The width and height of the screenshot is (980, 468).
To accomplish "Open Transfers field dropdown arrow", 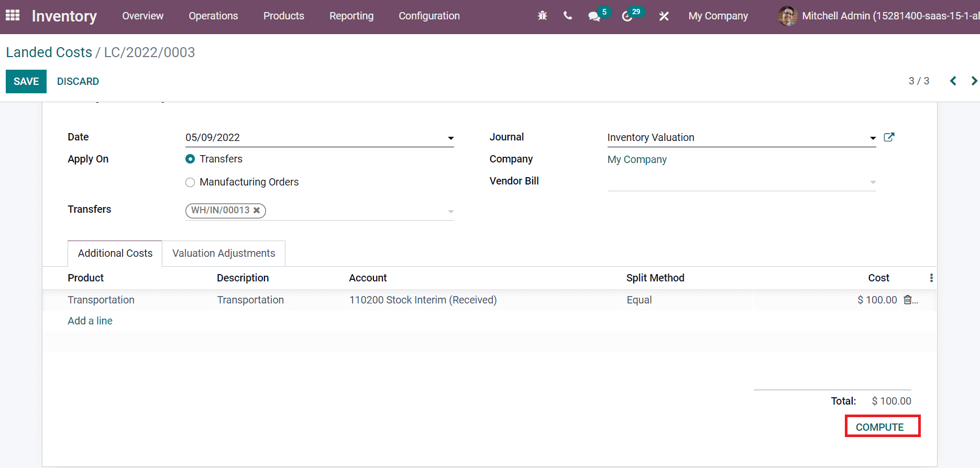I will point(450,211).
